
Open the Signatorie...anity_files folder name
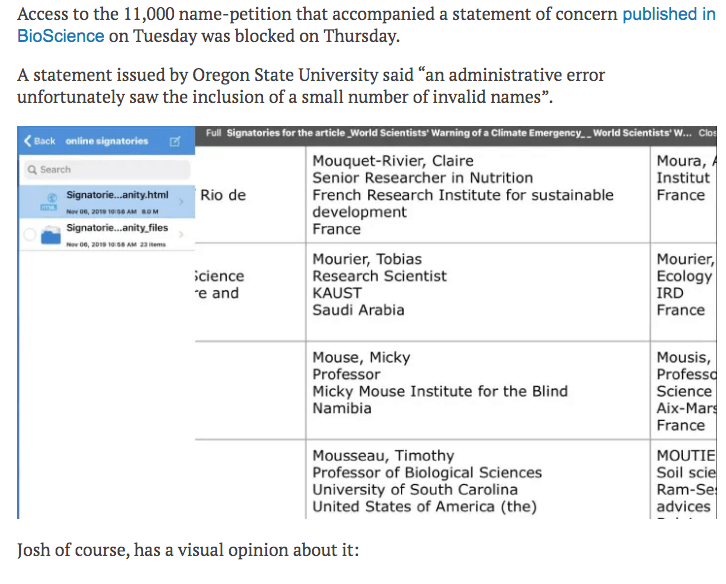point(117,228)
